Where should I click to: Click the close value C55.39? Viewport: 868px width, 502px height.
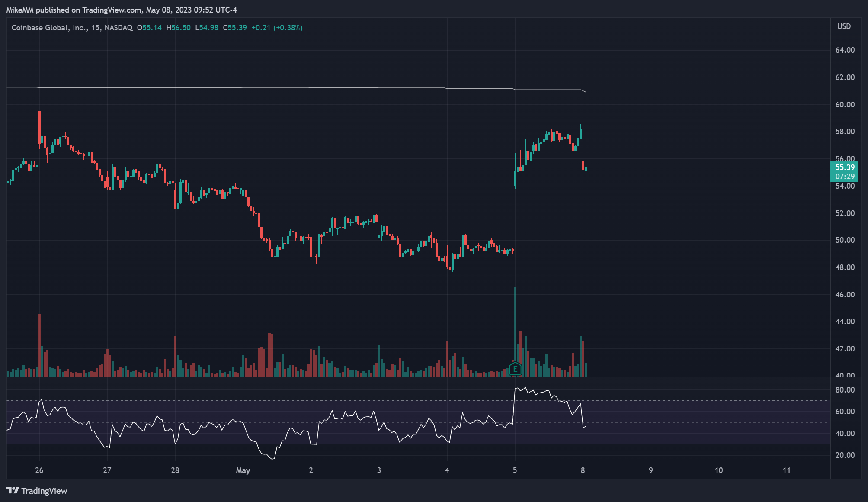(x=235, y=28)
